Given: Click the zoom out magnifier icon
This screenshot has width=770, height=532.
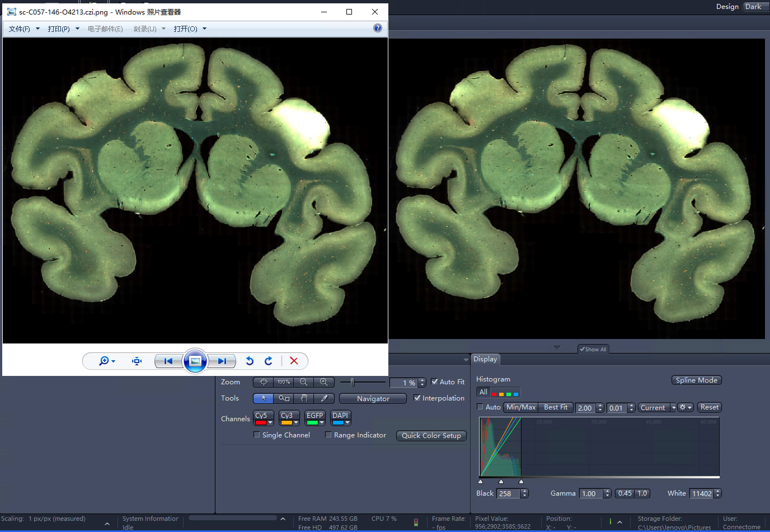Looking at the screenshot, I should pos(304,382).
